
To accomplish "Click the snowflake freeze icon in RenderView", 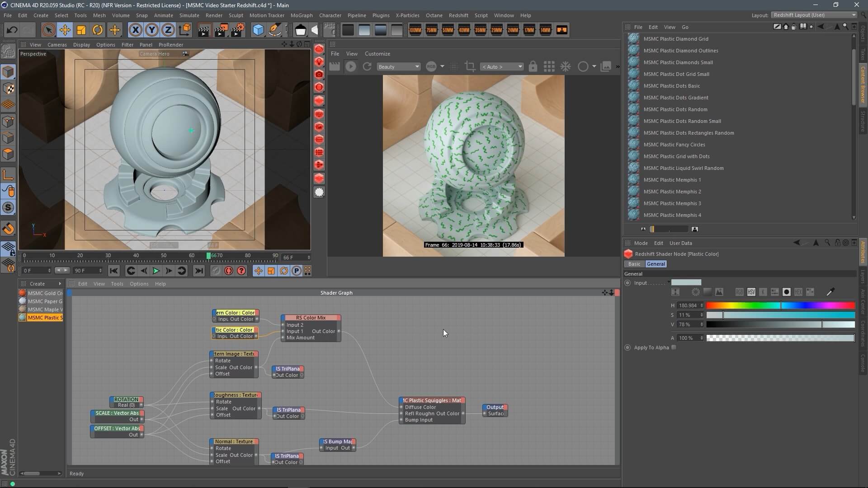I will (566, 66).
